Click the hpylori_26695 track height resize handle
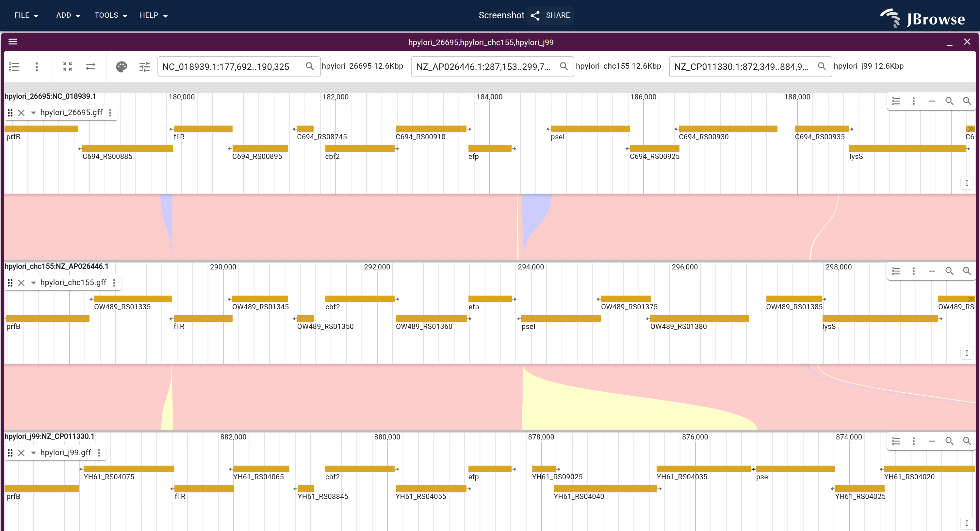The height and width of the screenshot is (531, 980). [x=967, y=183]
